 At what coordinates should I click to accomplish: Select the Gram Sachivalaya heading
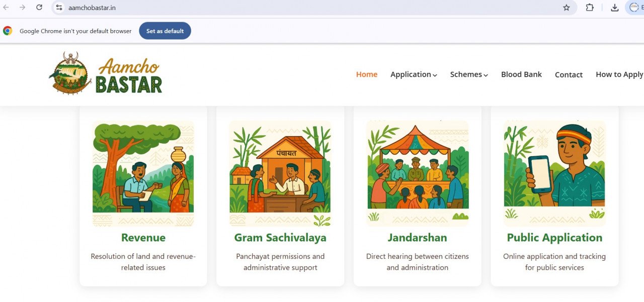(x=280, y=238)
